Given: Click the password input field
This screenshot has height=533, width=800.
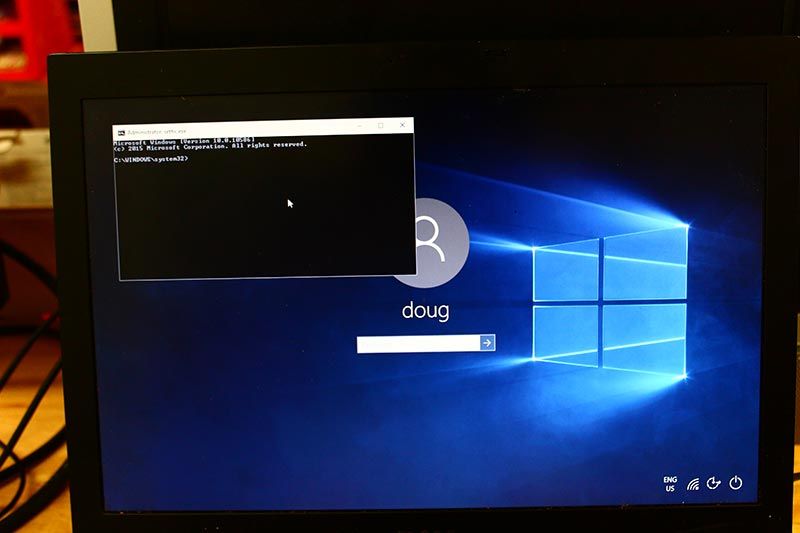Looking at the screenshot, I should pos(418,344).
